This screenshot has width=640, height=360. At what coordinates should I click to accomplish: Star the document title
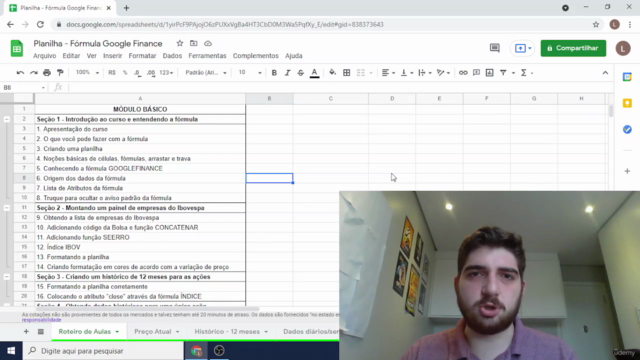click(x=180, y=43)
